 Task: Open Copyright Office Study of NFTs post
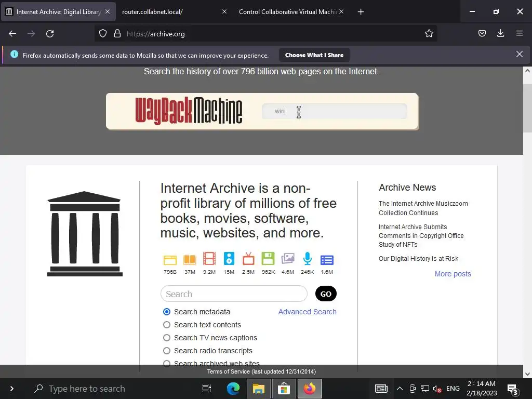point(421,235)
